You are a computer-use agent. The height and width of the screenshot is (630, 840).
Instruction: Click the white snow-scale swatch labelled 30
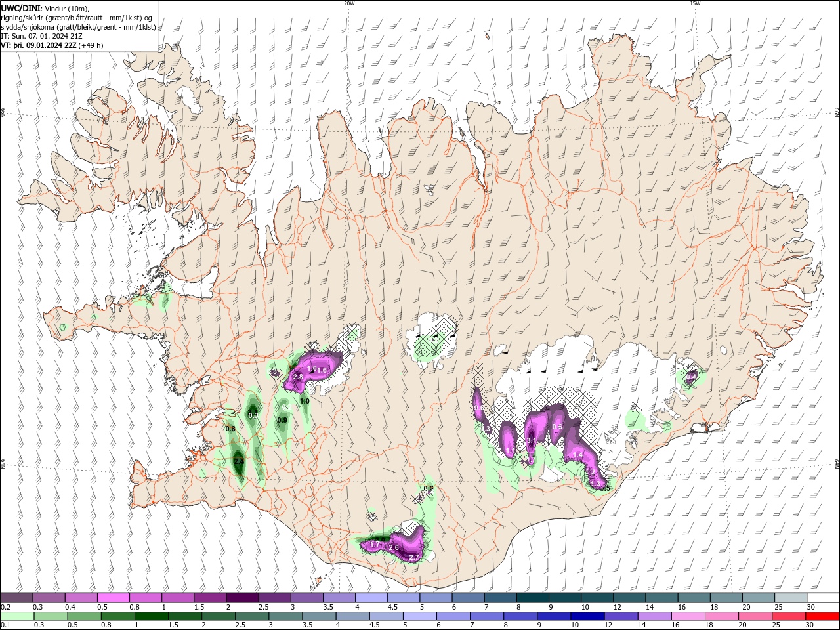pos(823,597)
